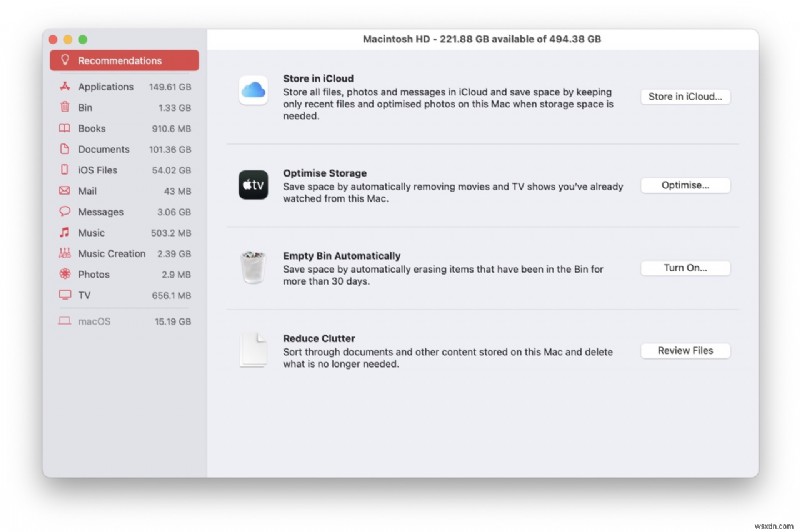Screen dimensions: 800x532
Task: Click the Photos flower icon
Action: pos(65,274)
